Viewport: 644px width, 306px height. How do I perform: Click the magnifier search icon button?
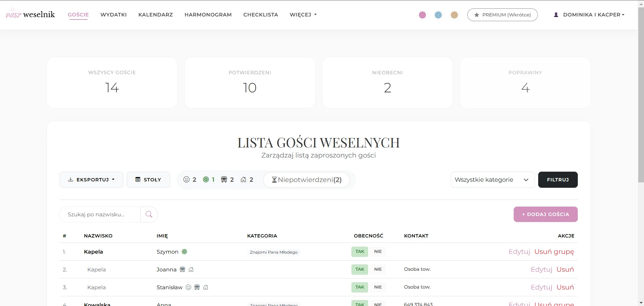[149, 214]
